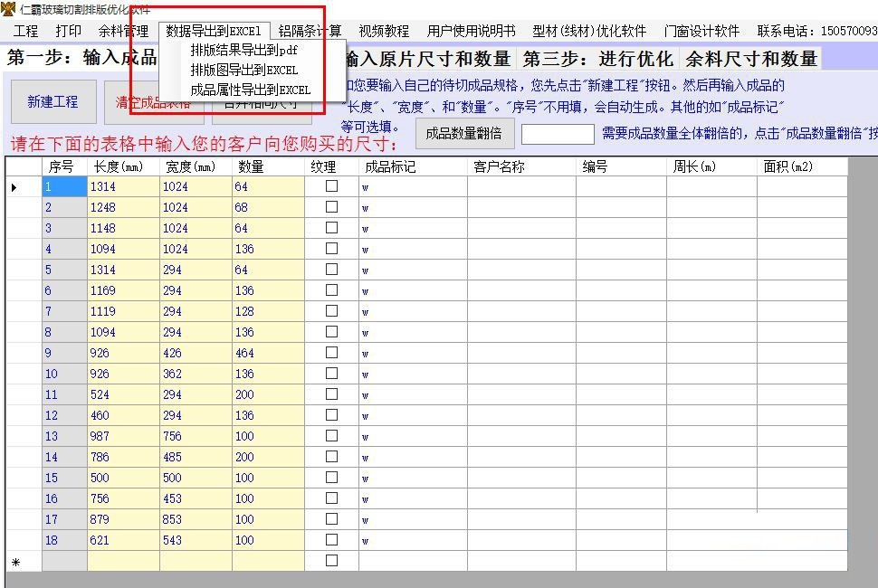This screenshot has width=878, height=588.
Task: Select width cell 362 in row 10
Action: point(196,374)
